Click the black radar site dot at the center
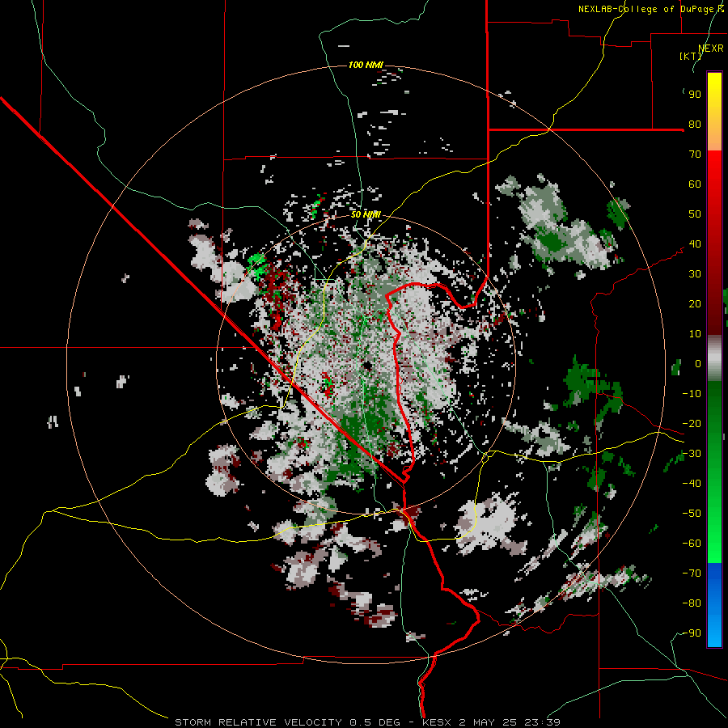The height and width of the screenshot is (728, 728). click(x=367, y=366)
